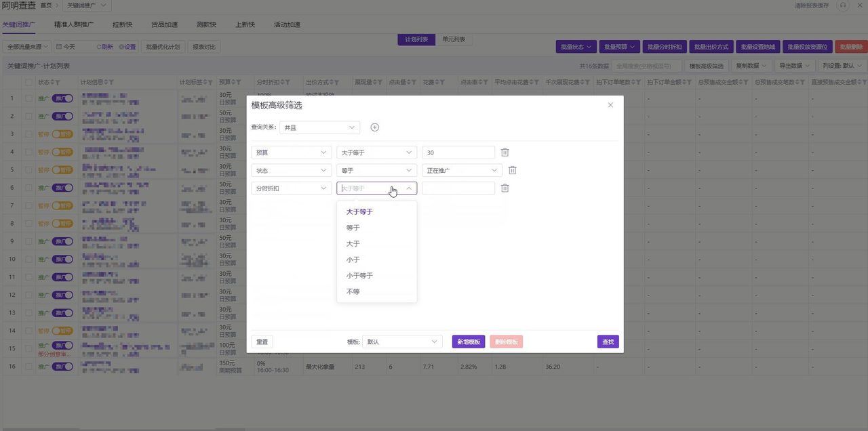Open the 关键词推广 breadcrumb dropdown at top

(x=88, y=5)
